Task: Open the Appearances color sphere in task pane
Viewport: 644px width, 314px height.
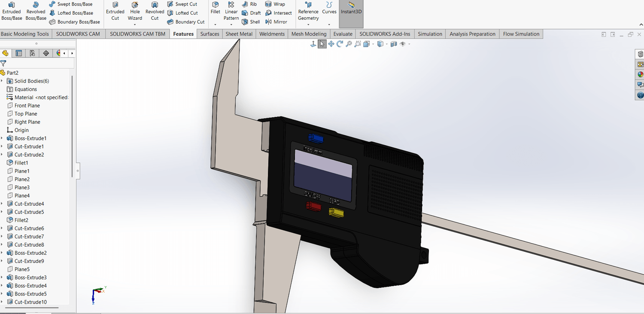Action: point(640,74)
